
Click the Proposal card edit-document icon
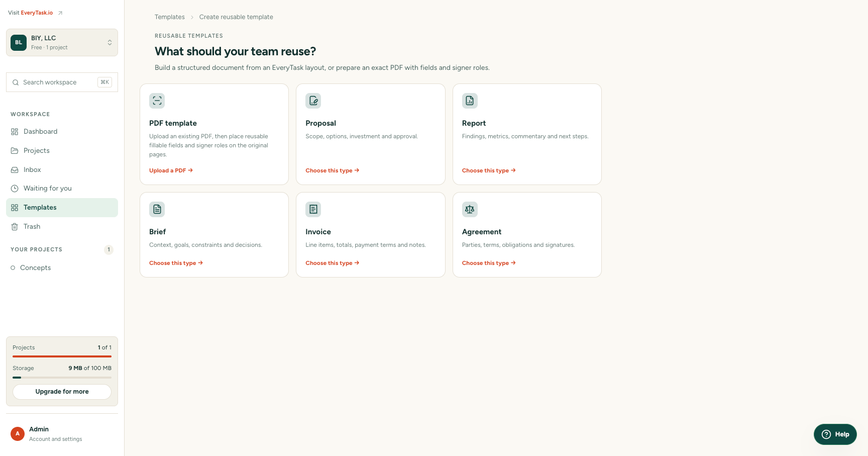[x=313, y=101]
